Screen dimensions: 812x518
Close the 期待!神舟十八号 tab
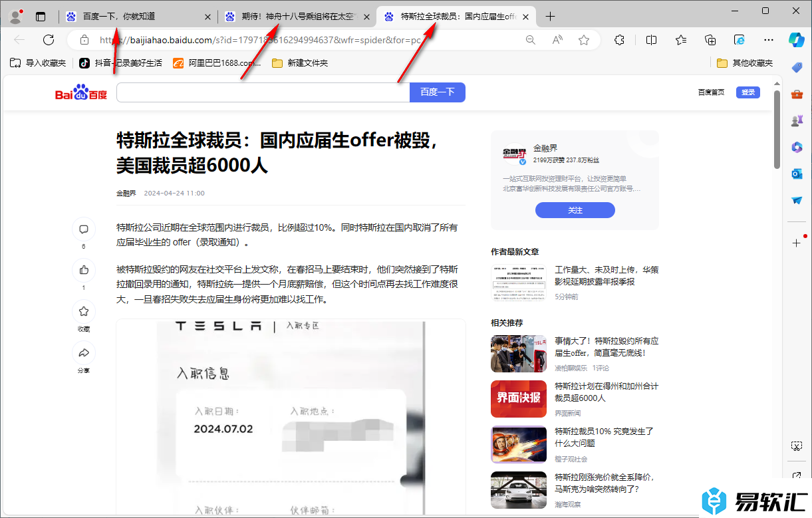click(x=367, y=17)
